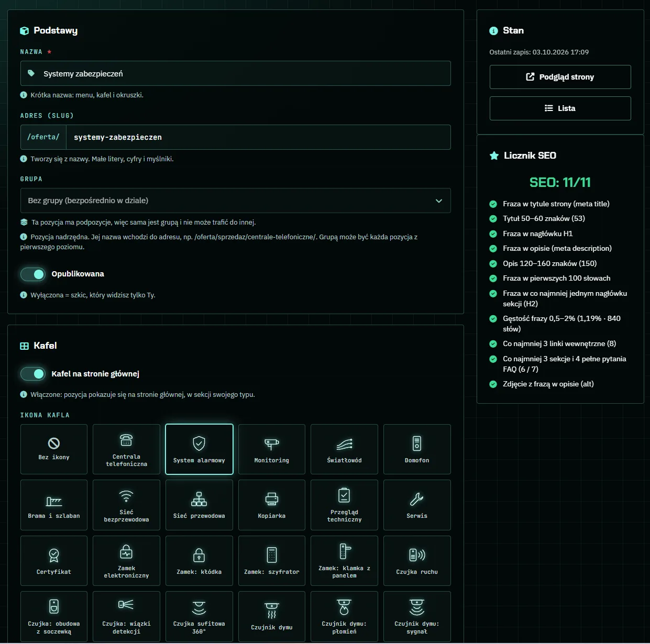The width and height of the screenshot is (650, 644).
Task: Open the Lista button
Action: (560, 108)
